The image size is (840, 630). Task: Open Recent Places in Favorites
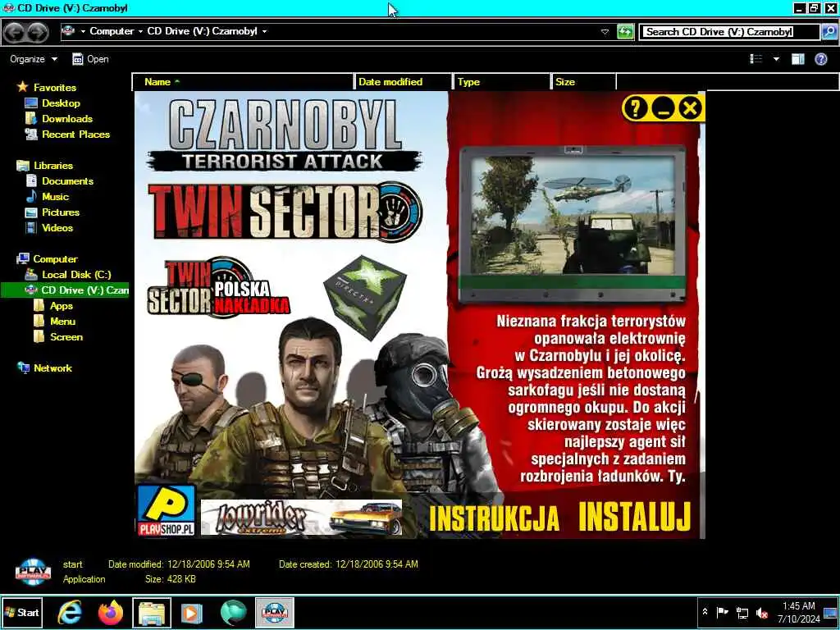pos(75,134)
